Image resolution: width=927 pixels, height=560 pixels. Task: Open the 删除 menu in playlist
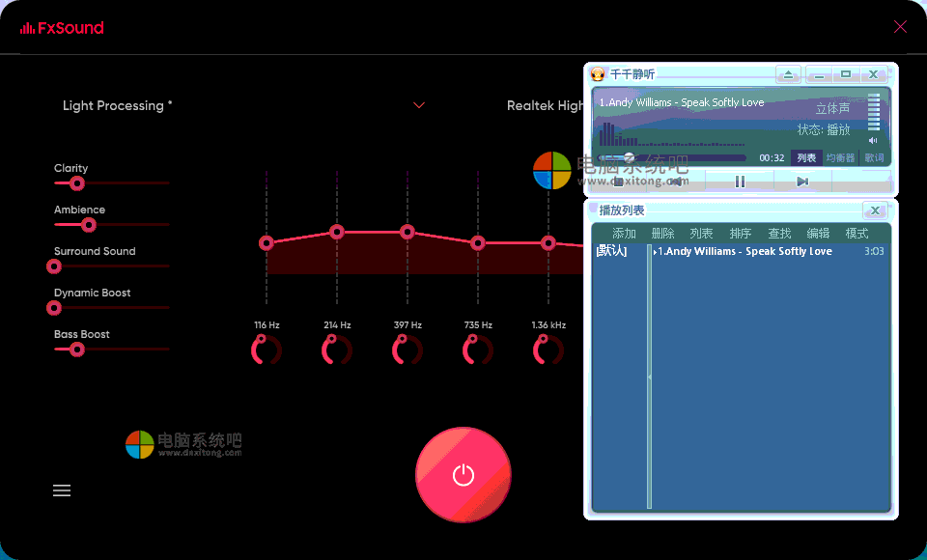coord(662,234)
